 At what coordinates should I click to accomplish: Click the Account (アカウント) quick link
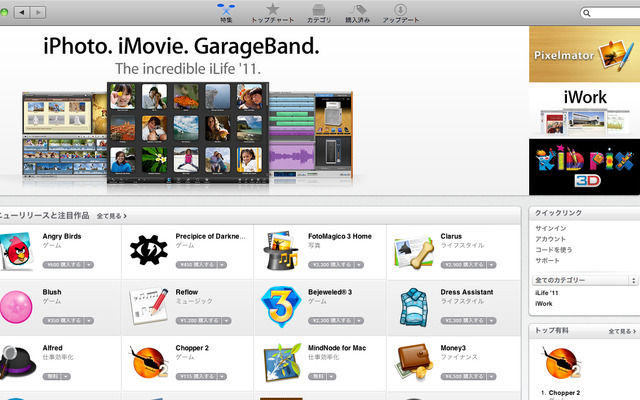point(550,239)
